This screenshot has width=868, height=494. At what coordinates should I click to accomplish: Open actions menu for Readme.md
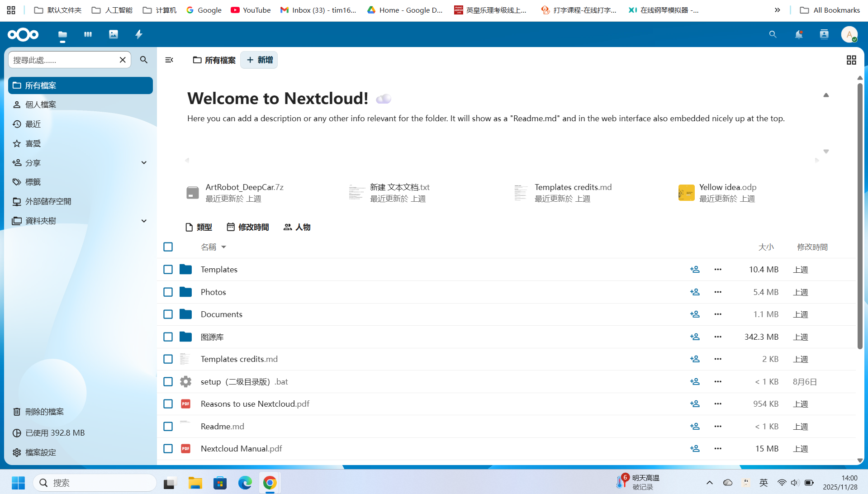coord(718,427)
